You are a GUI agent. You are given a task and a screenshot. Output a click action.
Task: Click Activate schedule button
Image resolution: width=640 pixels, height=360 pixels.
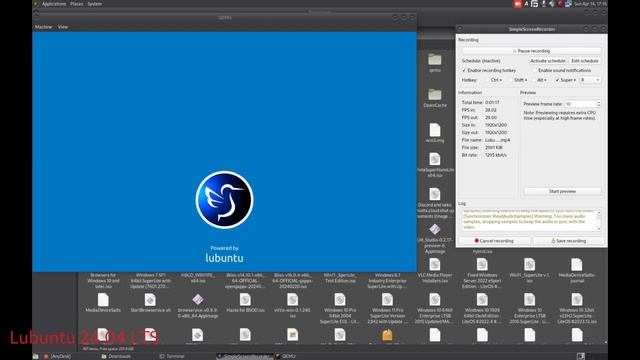[x=548, y=61]
